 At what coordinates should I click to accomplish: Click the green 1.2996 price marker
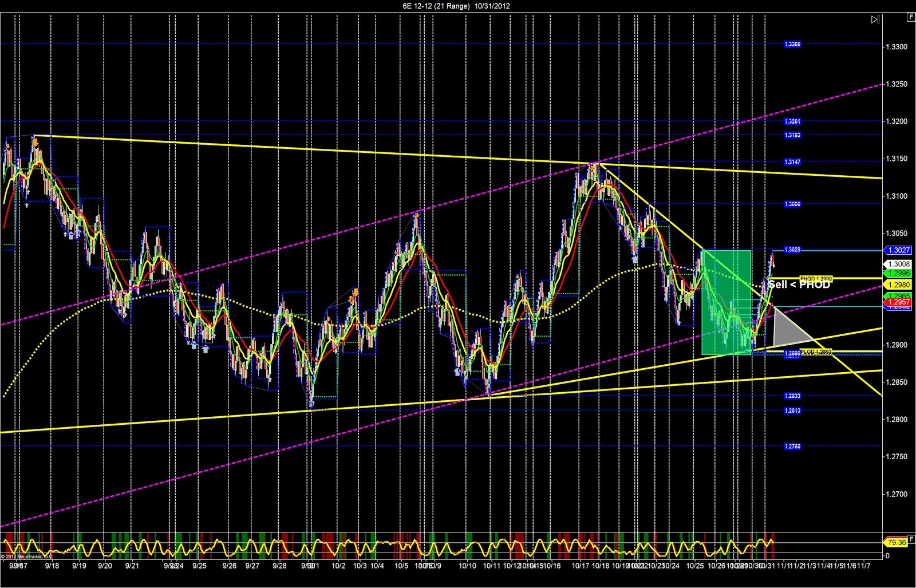tap(898, 274)
